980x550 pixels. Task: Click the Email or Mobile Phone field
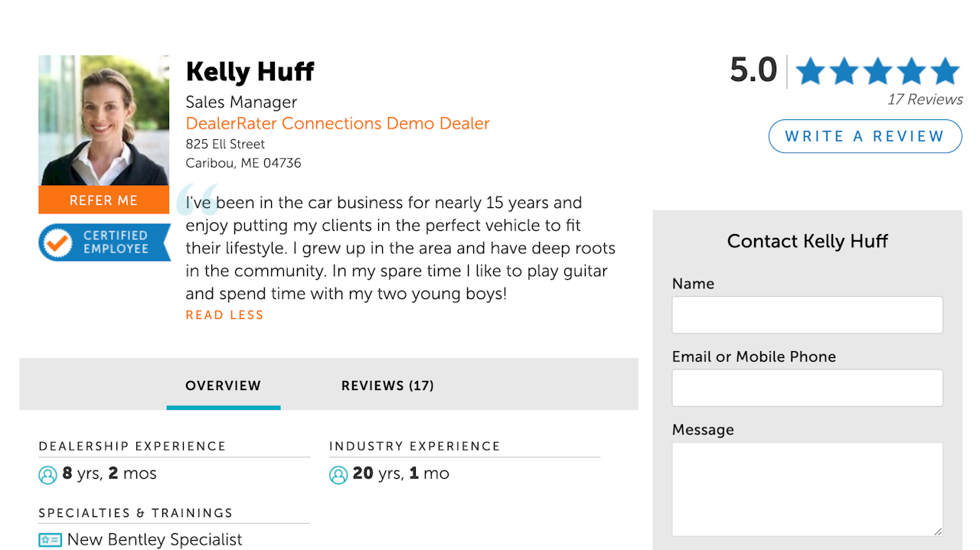coord(807,388)
